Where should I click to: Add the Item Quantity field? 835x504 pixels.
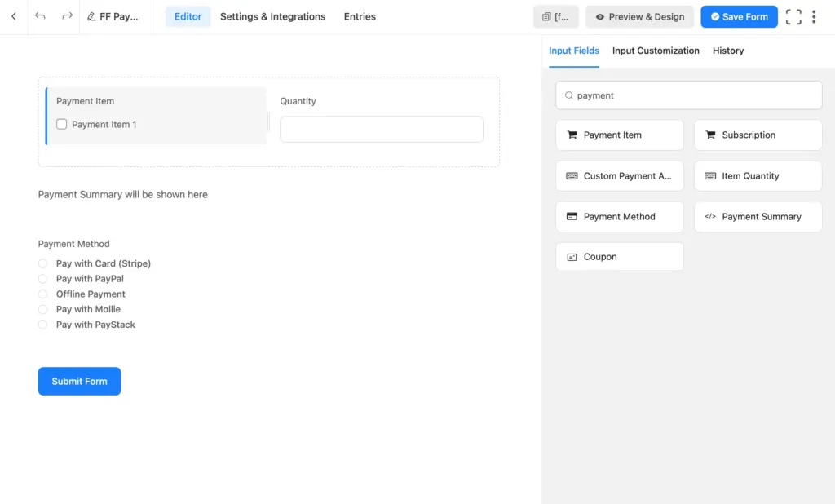(758, 176)
